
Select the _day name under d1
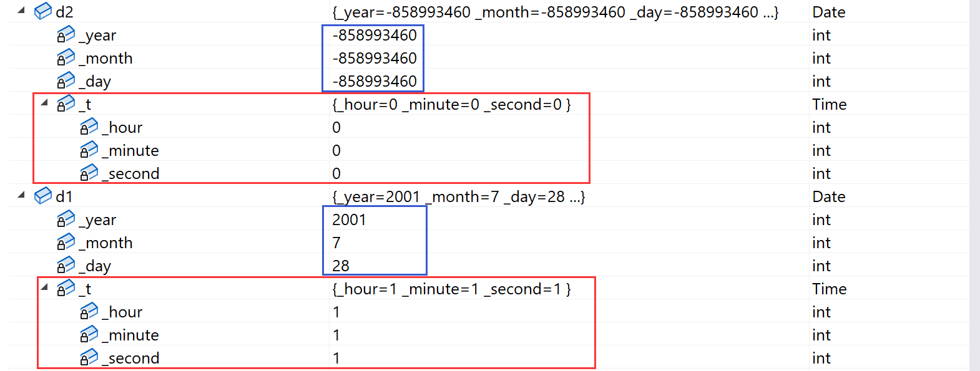coord(95,266)
